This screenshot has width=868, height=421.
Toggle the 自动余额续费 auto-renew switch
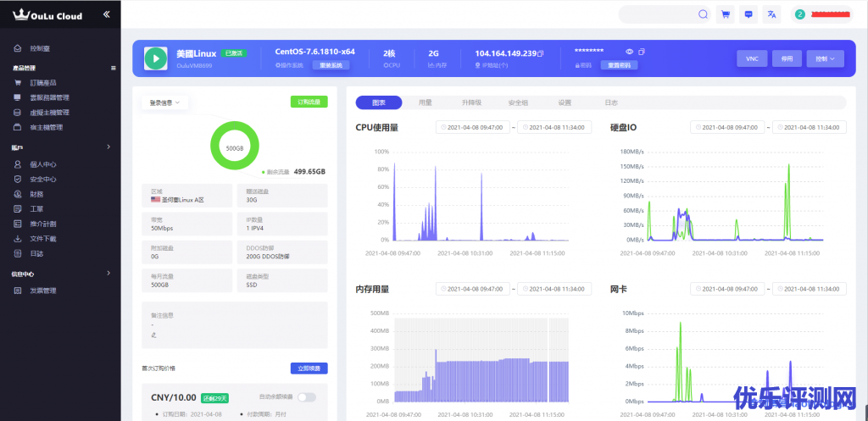pos(306,397)
